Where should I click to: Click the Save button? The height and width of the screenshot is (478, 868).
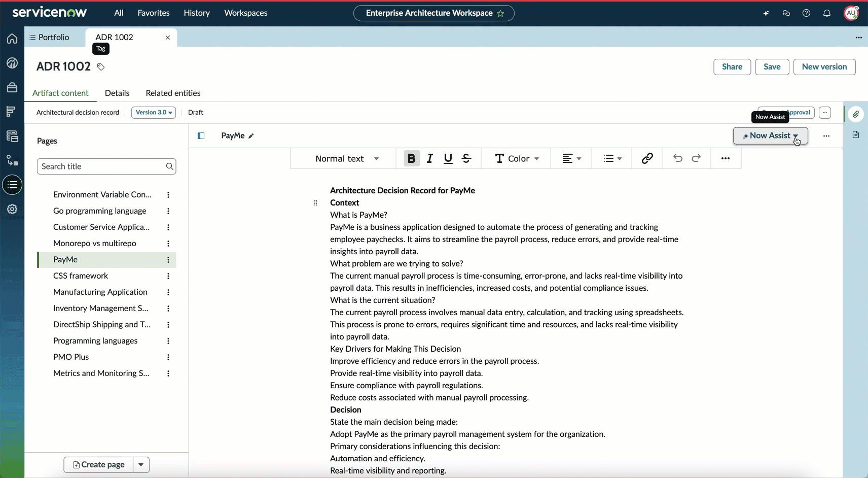click(x=772, y=67)
